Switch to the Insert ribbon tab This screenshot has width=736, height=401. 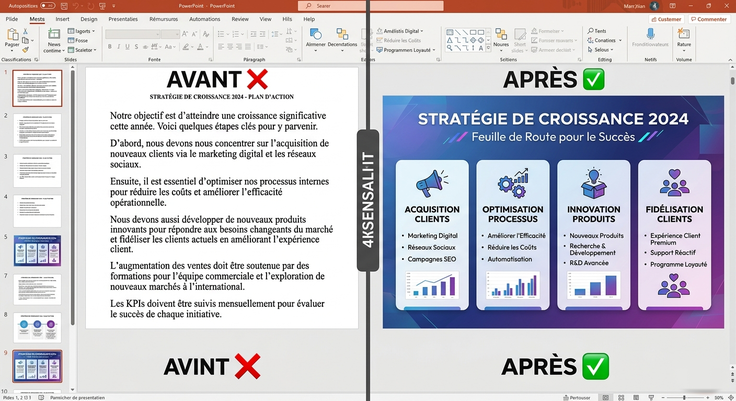tap(62, 19)
